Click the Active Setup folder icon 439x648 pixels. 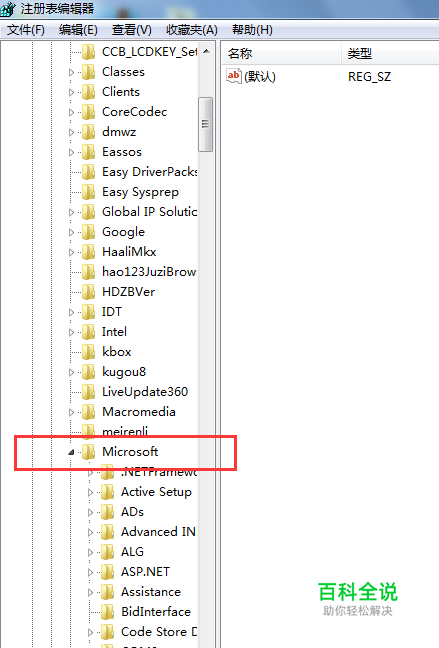pyautogui.click(x=107, y=492)
